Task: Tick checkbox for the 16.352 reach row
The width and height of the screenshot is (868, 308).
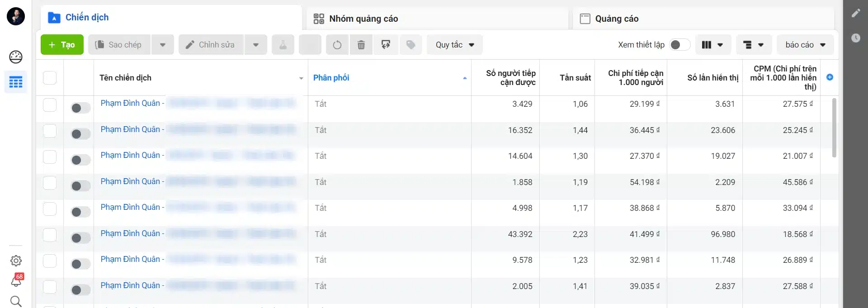Action: pos(50,131)
